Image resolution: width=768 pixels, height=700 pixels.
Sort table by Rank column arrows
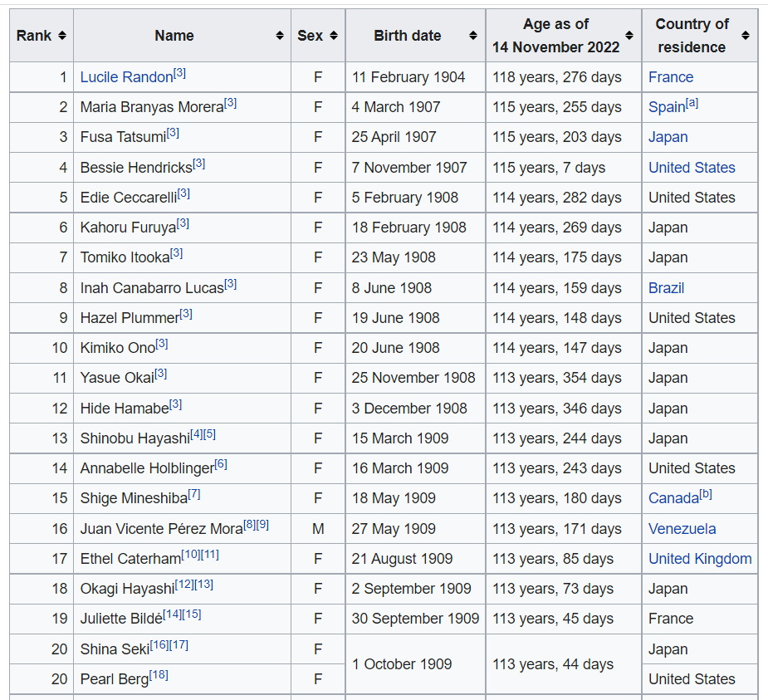(x=61, y=35)
